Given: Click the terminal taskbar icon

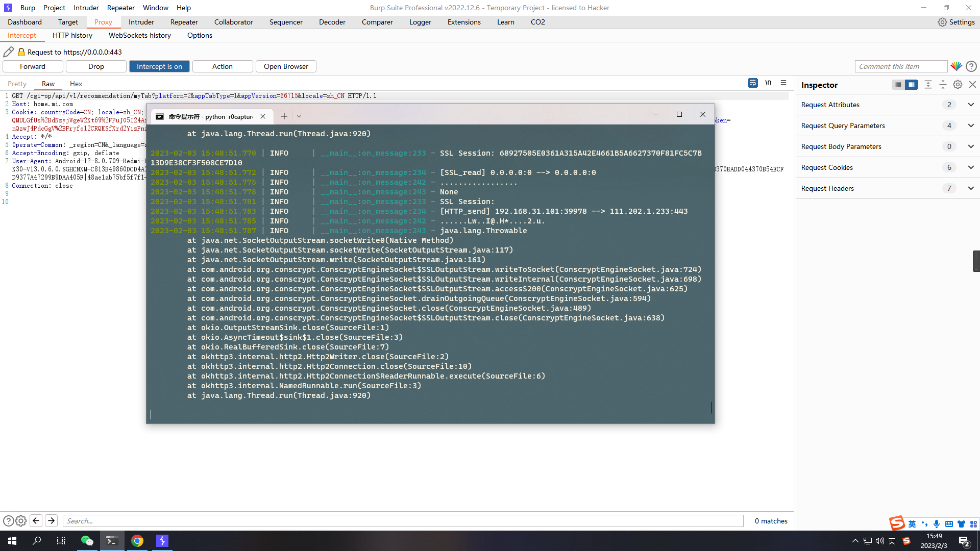Looking at the screenshot, I should pos(112,541).
